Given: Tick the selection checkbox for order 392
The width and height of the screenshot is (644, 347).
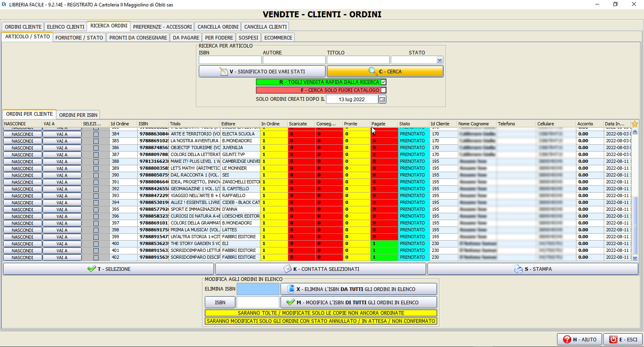Looking at the screenshot, I should click(96, 189).
